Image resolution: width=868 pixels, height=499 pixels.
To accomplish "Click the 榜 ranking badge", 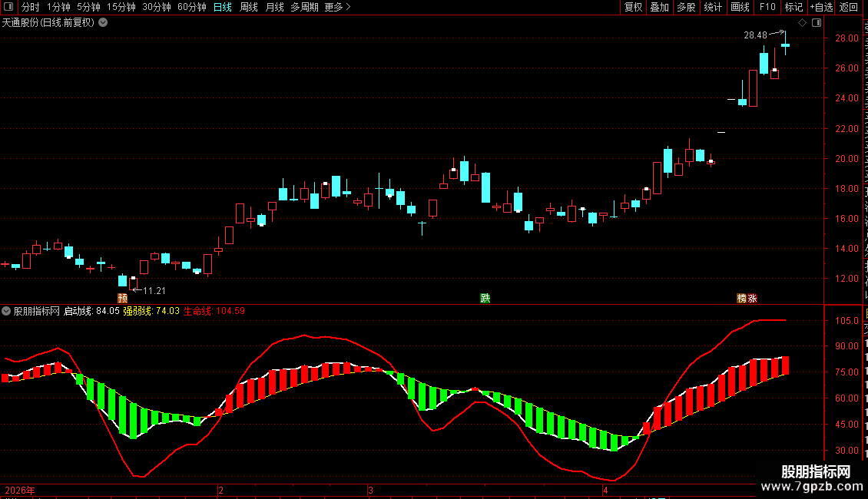I will click(742, 298).
